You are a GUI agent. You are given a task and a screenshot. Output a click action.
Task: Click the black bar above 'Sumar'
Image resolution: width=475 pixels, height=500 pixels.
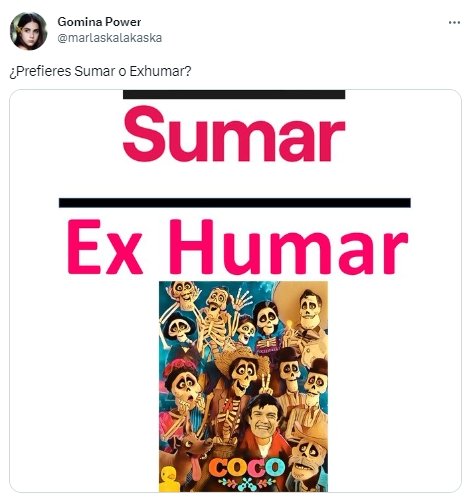tap(234, 95)
